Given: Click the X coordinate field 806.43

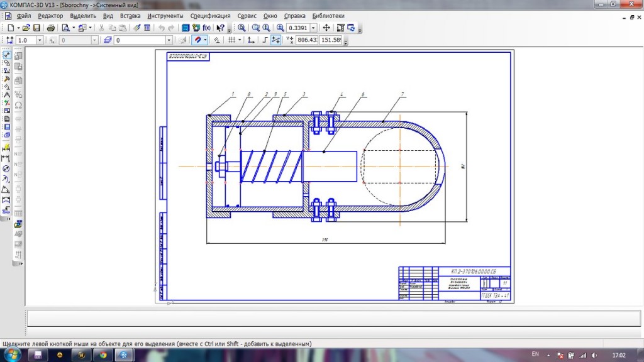Looking at the screenshot, I should (x=307, y=40).
